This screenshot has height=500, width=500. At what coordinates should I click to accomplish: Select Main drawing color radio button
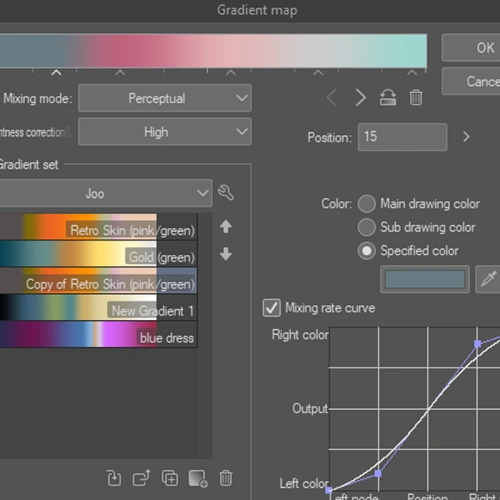[367, 204]
